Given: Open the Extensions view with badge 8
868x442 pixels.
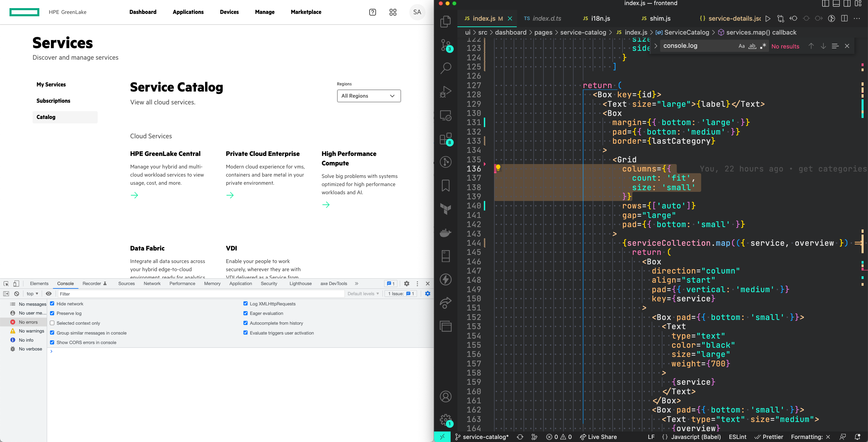Looking at the screenshot, I should click(x=446, y=139).
